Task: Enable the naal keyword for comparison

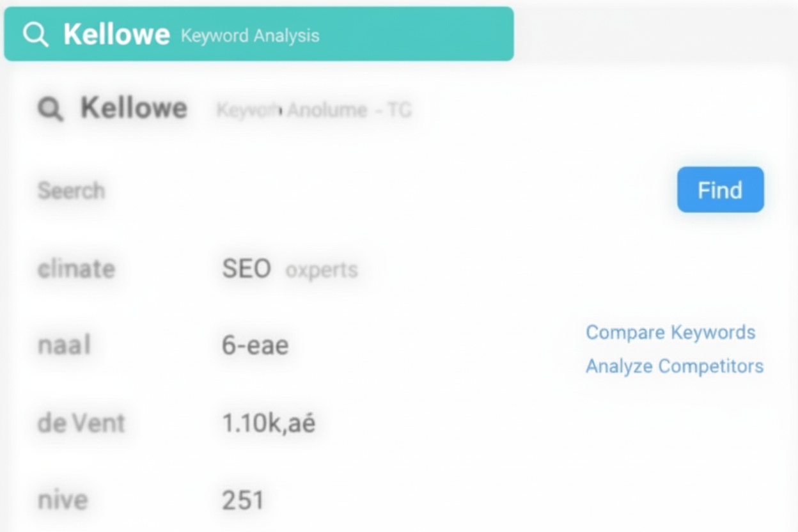Action: pyautogui.click(x=64, y=345)
